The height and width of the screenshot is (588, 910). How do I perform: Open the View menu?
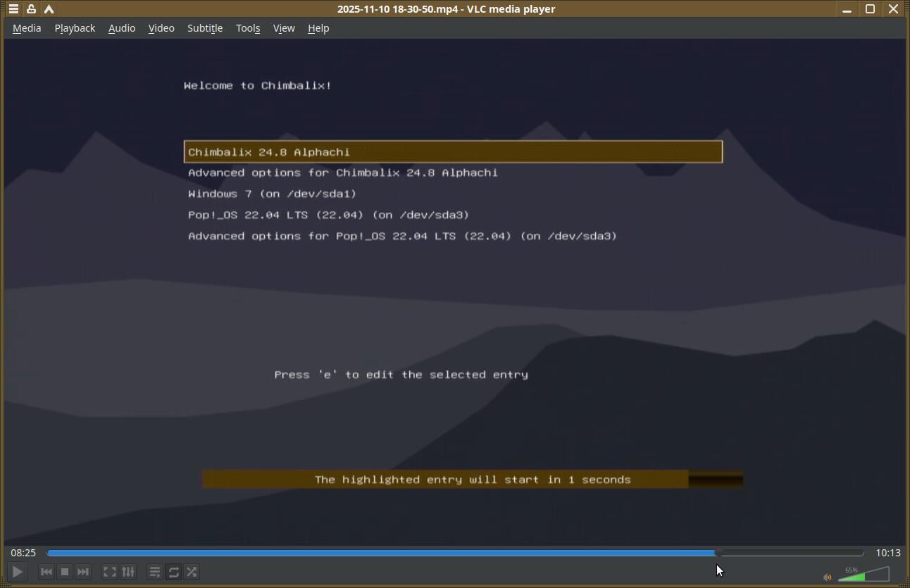tap(284, 28)
